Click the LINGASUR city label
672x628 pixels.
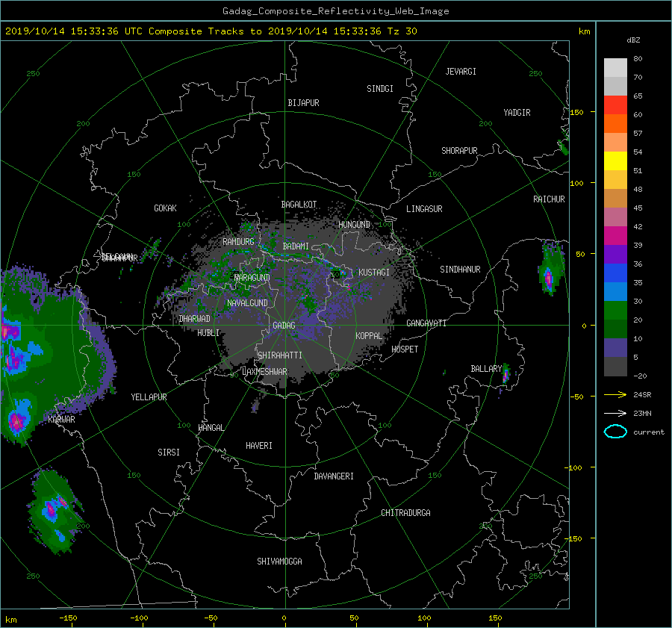coord(424,209)
